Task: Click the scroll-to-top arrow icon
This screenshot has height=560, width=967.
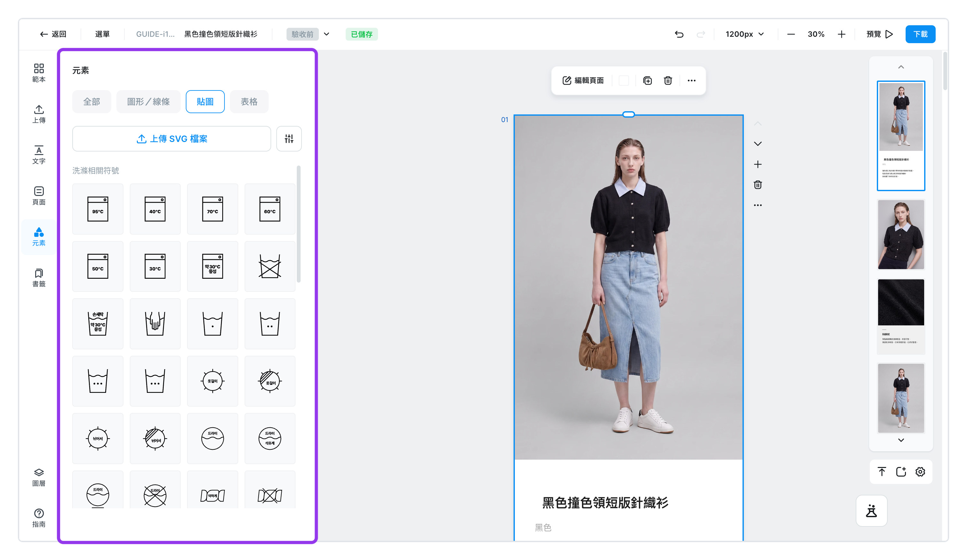Action: tap(882, 472)
